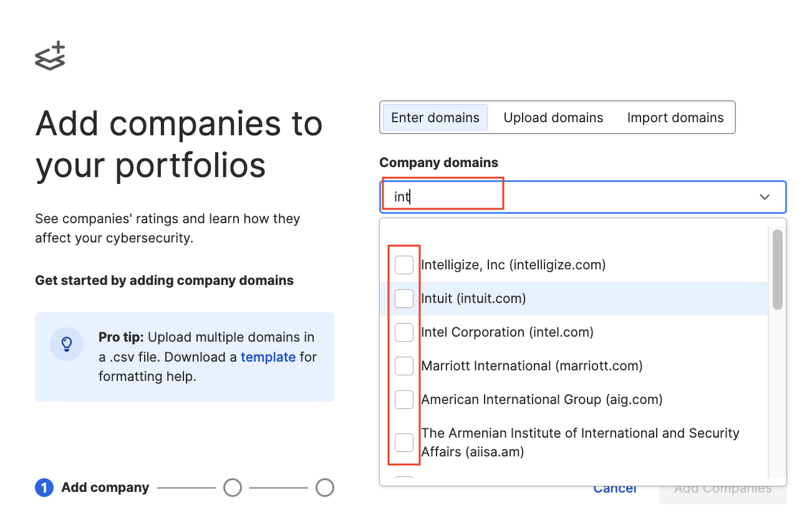Screen dimensions: 812x520
Task: Pick Intel Corporation (intel.com) option
Action: [574, 332]
